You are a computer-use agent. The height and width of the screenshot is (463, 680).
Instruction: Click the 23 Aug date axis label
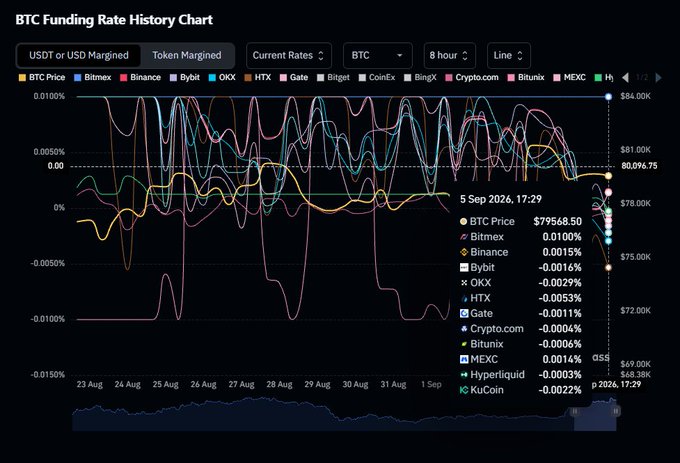(90, 385)
